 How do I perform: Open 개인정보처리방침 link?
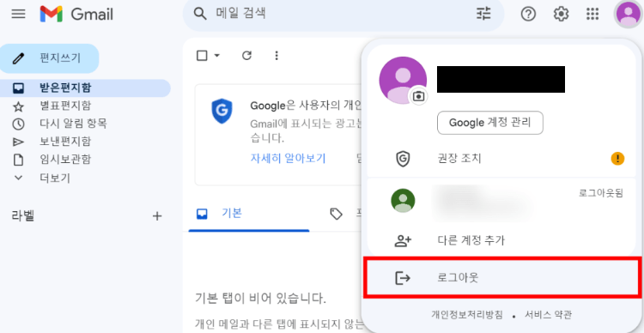click(x=467, y=315)
